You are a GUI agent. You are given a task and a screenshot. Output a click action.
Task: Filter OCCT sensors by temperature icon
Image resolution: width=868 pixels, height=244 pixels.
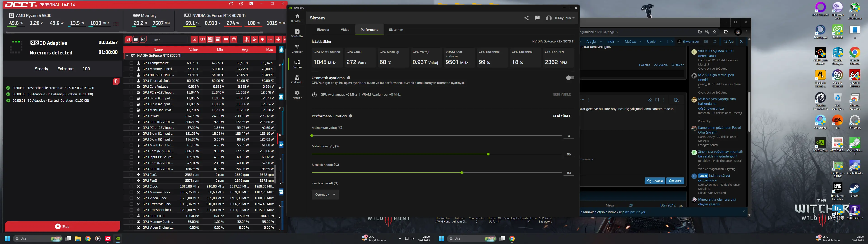pyautogui.click(x=246, y=40)
